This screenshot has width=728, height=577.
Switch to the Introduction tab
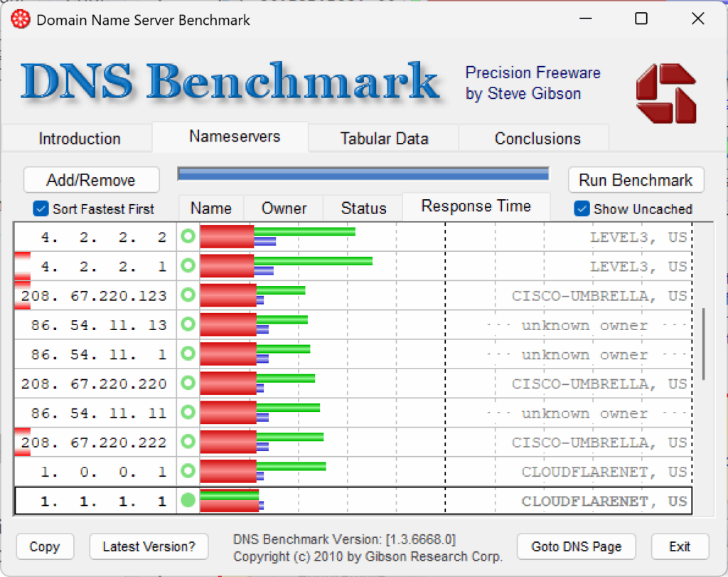coord(80,139)
